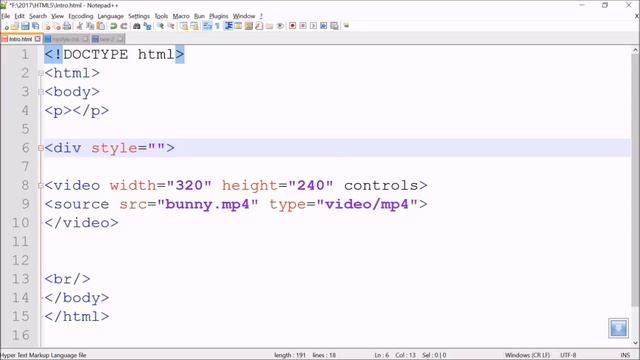Click the 'UTF-8' encoding in status bar
The image size is (640, 360).
coord(568,355)
